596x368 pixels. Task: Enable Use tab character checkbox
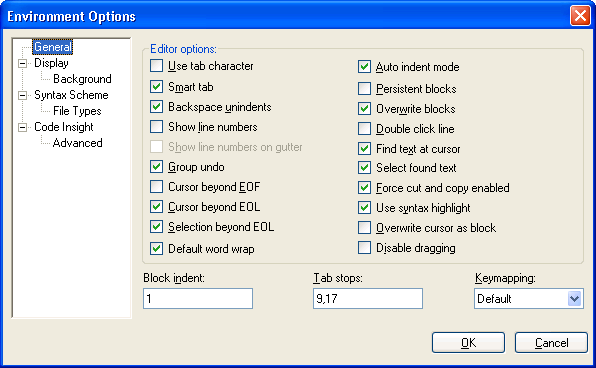(156, 66)
